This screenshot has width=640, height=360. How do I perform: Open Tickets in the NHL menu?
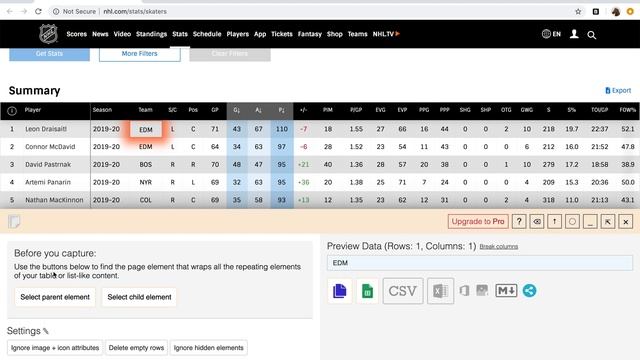tap(282, 34)
